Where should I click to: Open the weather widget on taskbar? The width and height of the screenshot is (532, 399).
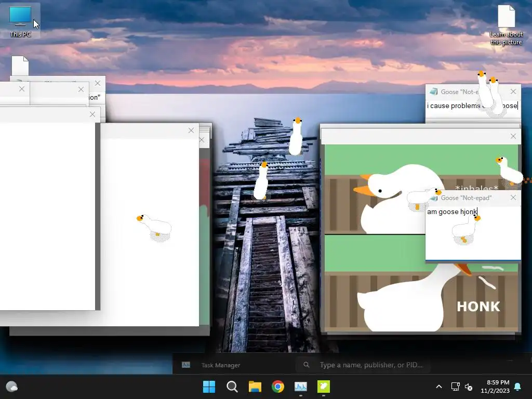click(11, 387)
